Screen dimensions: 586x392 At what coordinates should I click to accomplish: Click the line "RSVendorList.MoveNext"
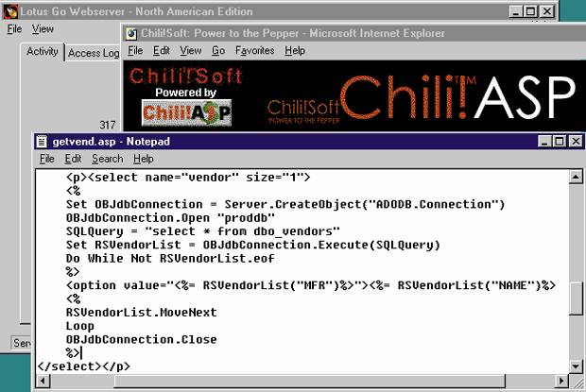coord(141,312)
